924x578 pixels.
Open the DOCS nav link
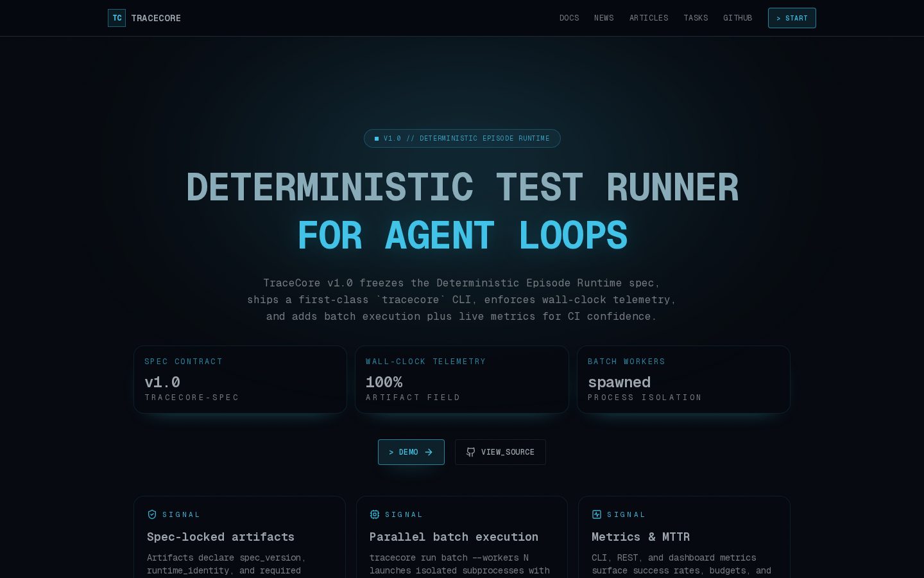pos(569,18)
